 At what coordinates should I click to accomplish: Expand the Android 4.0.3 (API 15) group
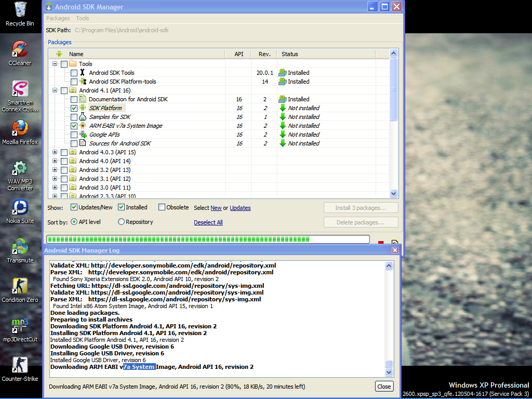point(55,152)
